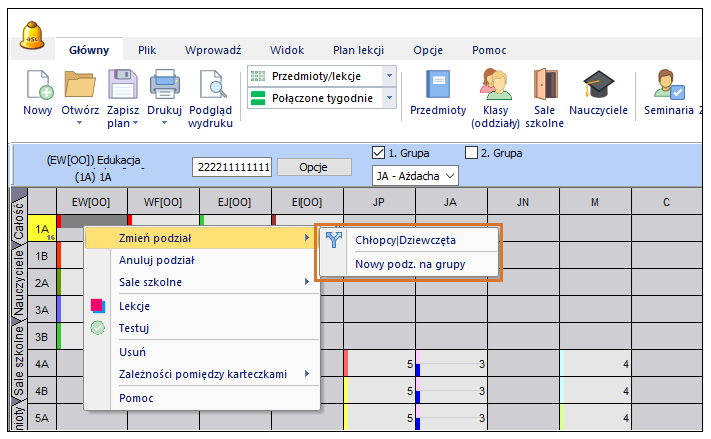Expand the Przedmioty/lekcje dropdown

point(389,76)
